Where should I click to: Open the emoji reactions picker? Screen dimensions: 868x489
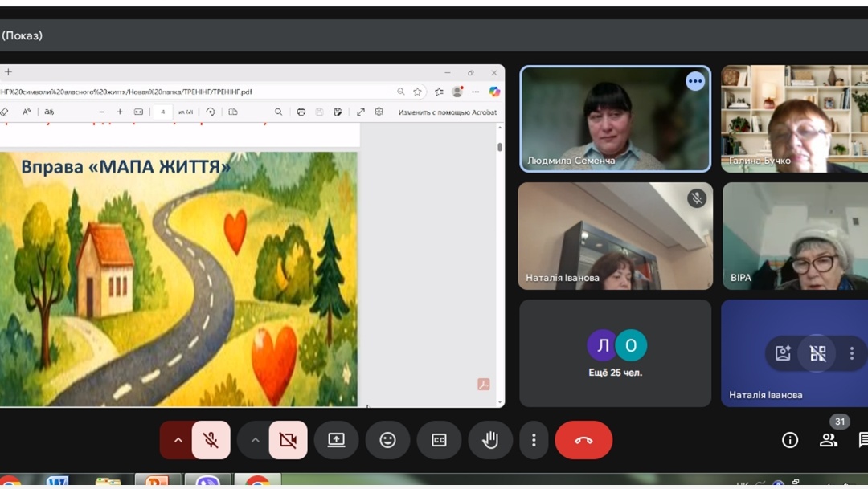387,440
